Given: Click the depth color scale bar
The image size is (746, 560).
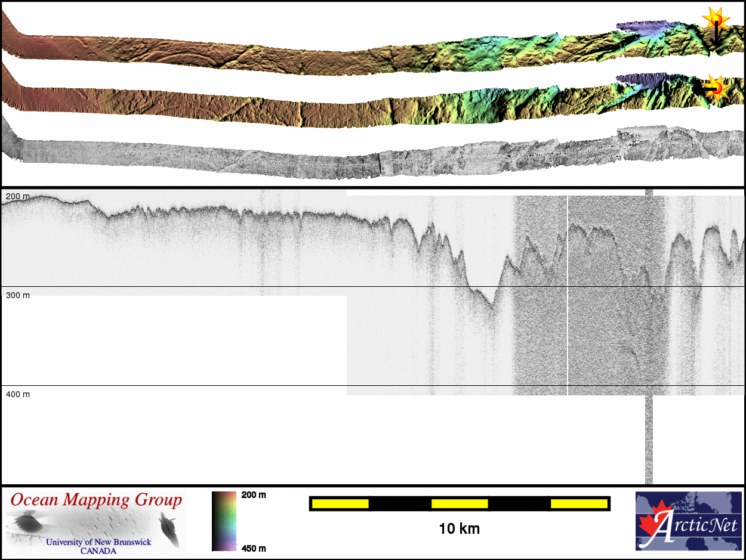Looking at the screenshot, I should pyautogui.click(x=224, y=521).
